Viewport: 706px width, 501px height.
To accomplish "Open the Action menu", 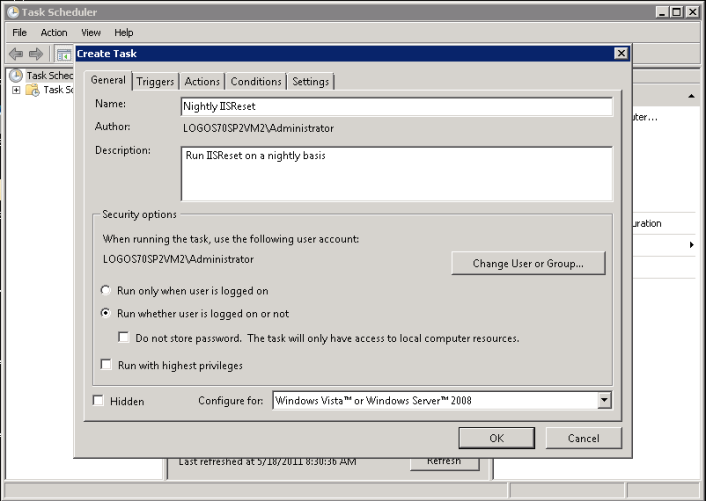I will 54,33.
